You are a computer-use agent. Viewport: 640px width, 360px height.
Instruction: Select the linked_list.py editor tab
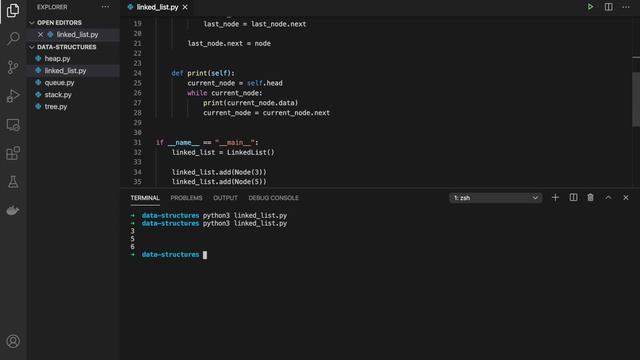(157, 7)
